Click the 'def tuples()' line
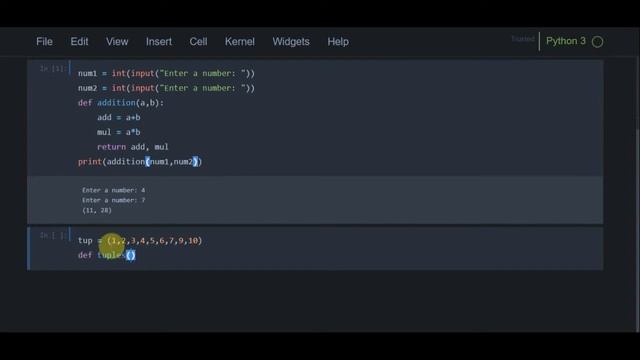The height and width of the screenshot is (360, 640). (x=107, y=256)
